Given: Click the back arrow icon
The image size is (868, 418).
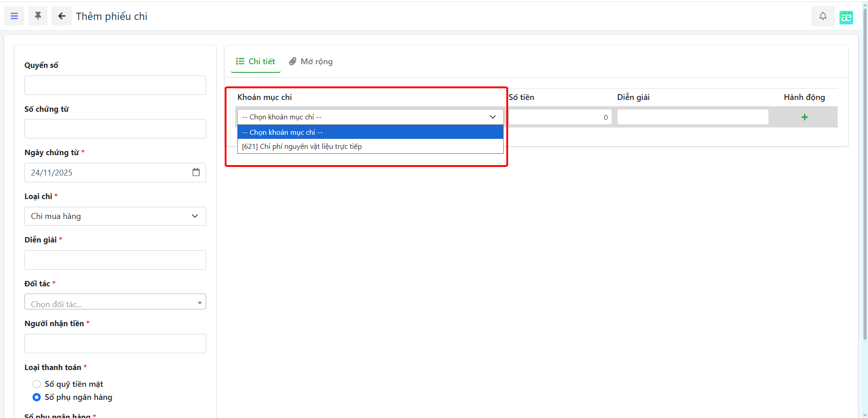Looking at the screenshot, I should 61,16.
